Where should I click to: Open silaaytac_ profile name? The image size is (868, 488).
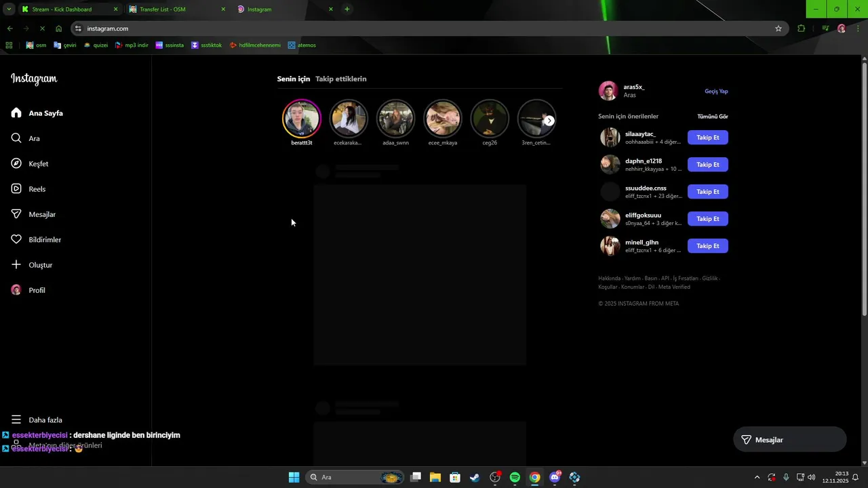point(640,134)
